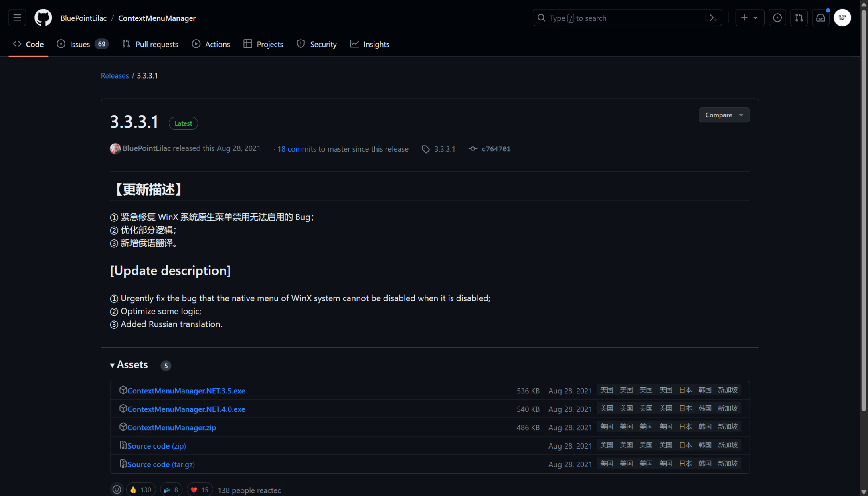Open pull requests icon in header
868x496 pixels.
[x=799, y=18]
